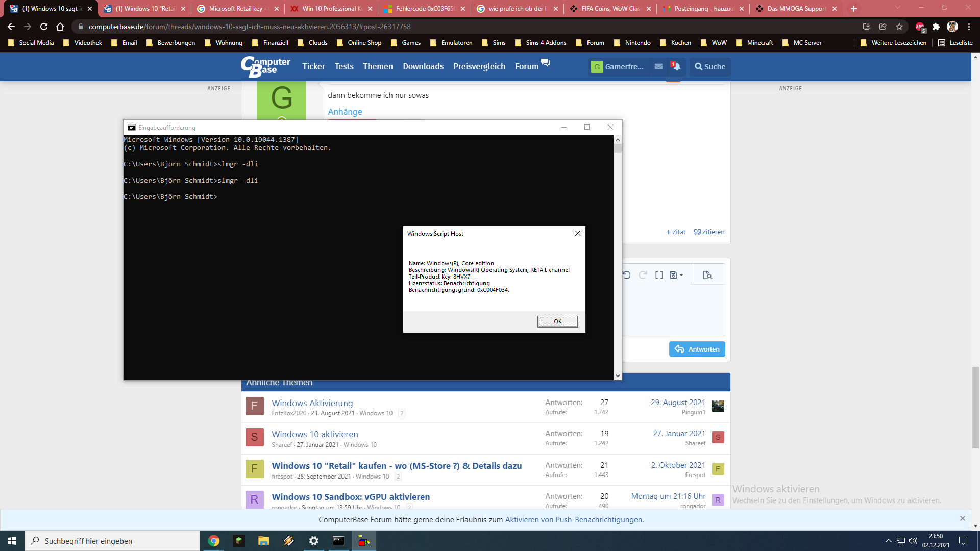This screenshot has height=551, width=980.
Task: Click the Suche search button
Action: click(x=710, y=66)
